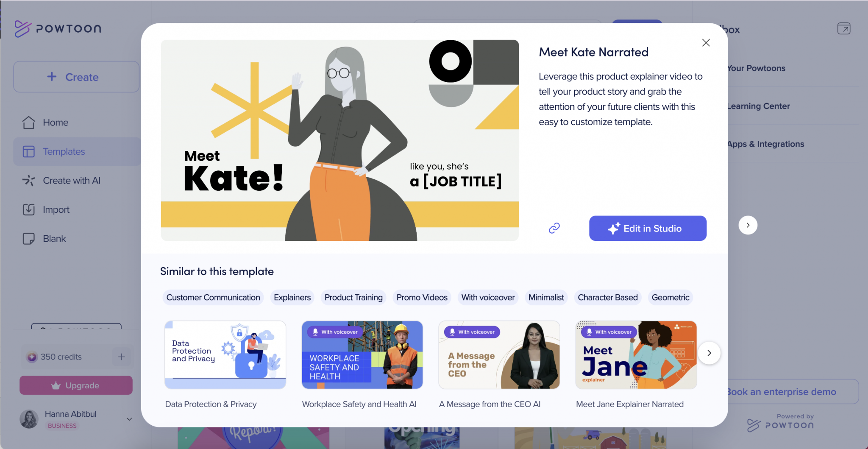
Task: Select the Blank project icon
Action: (x=28, y=238)
